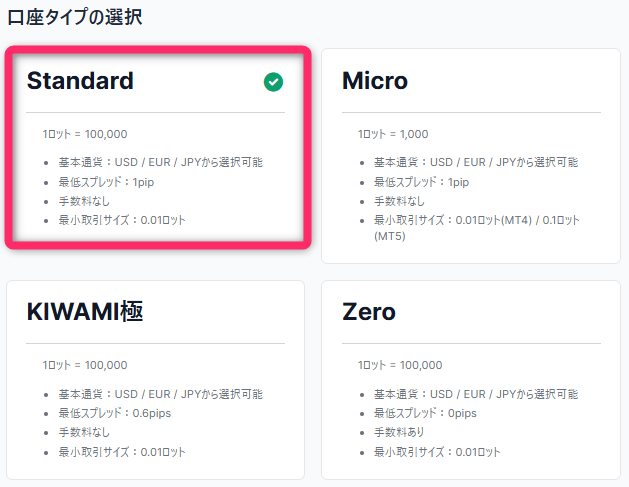The image size is (629, 487).
Task: Click the Micro heading text
Action: coord(375,81)
